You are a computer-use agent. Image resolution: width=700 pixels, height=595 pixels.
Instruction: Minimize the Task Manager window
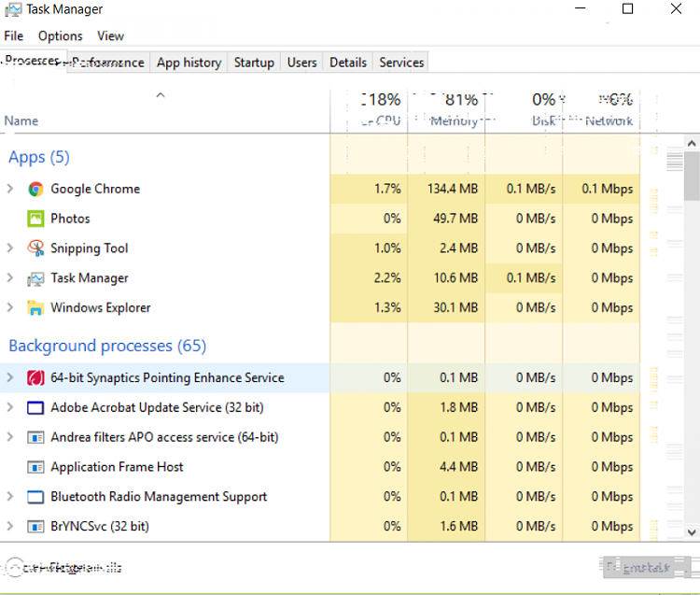point(580,9)
